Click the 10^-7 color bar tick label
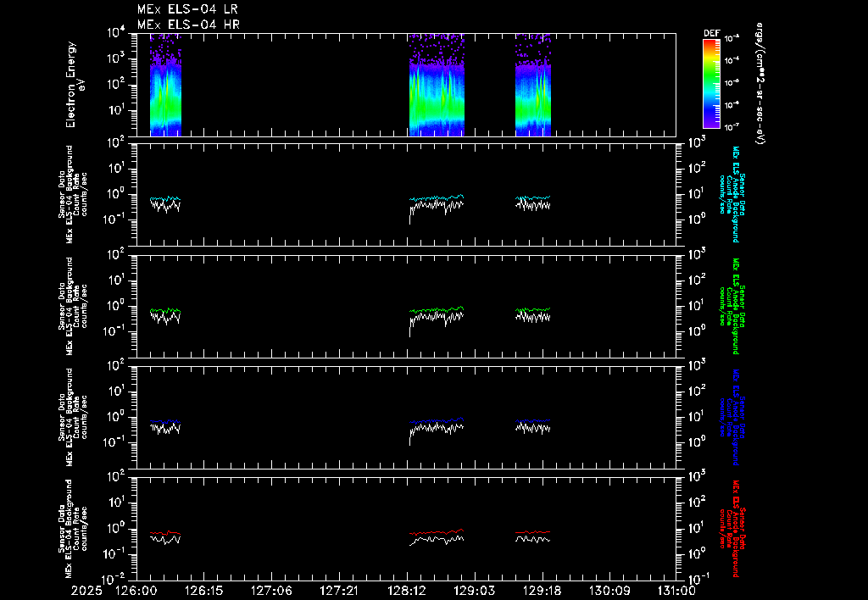Viewport: 868px width, 600px height. pos(732,127)
